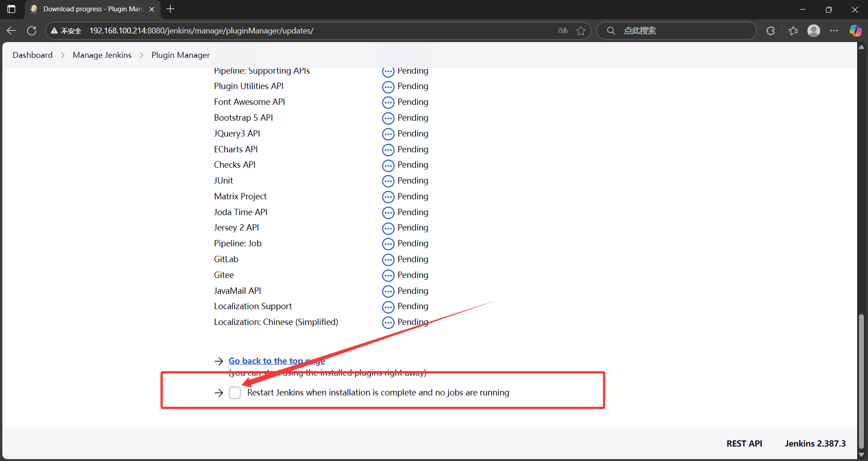Viewport: 868px width, 461px height.
Task: Click the JUnit plugin name
Action: pyautogui.click(x=223, y=180)
